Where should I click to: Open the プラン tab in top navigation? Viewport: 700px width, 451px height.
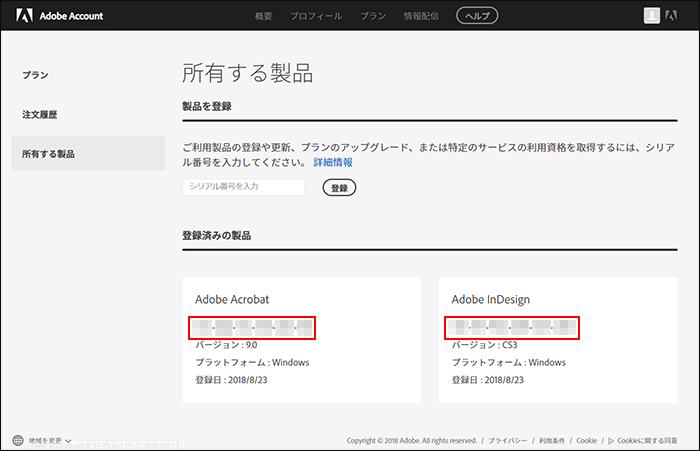tap(373, 16)
